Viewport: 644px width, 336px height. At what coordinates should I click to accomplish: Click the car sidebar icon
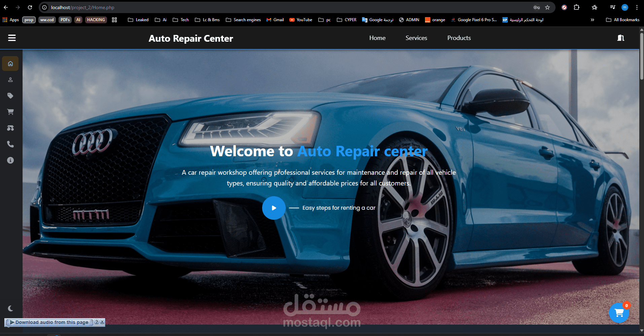10,128
